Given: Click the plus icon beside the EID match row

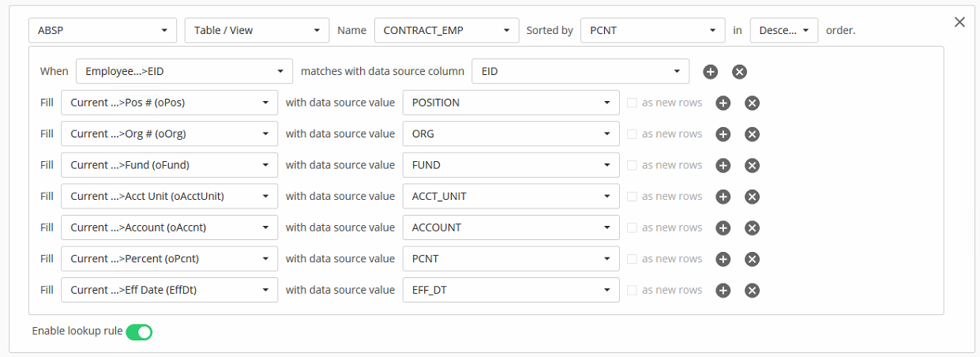Looking at the screenshot, I should 710,72.
